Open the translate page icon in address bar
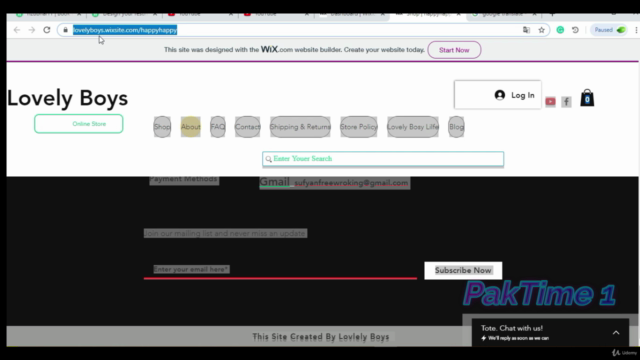Image resolution: width=640 pixels, height=360 pixels. tap(527, 30)
